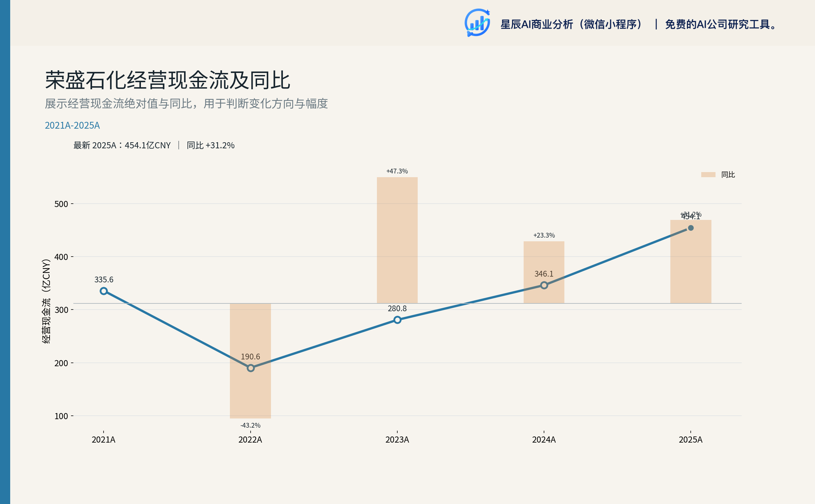Click the 2022A x-axis label
Image resolution: width=815 pixels, height=504 pixels.
(250, 440)
